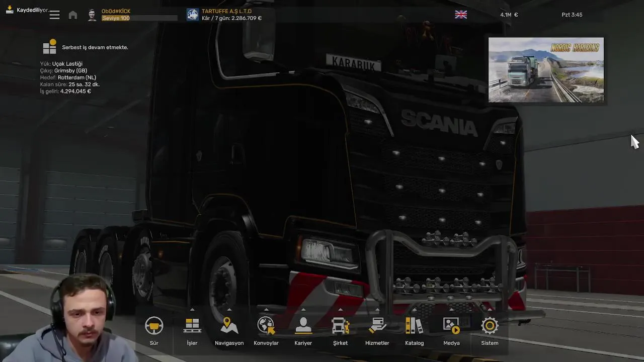Expand the İşler submenu arrow
This screenshot has height=362, width=644.
192,310
